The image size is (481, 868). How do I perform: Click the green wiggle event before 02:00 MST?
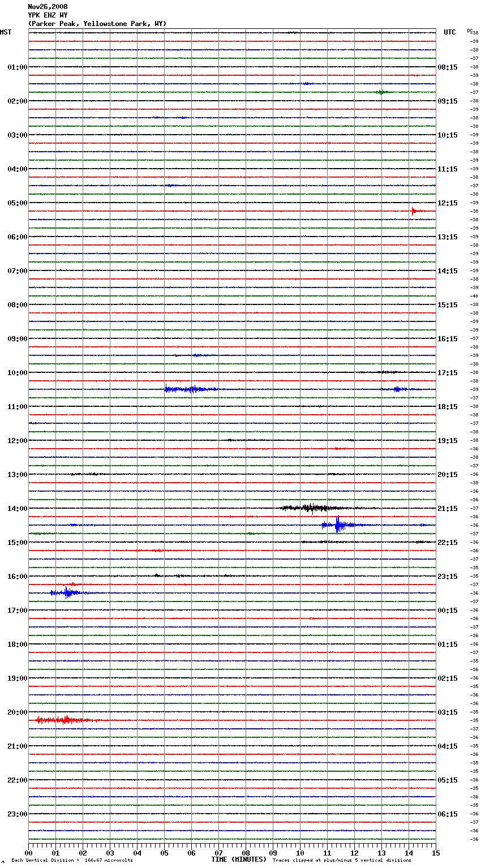[x=383, y=92]
